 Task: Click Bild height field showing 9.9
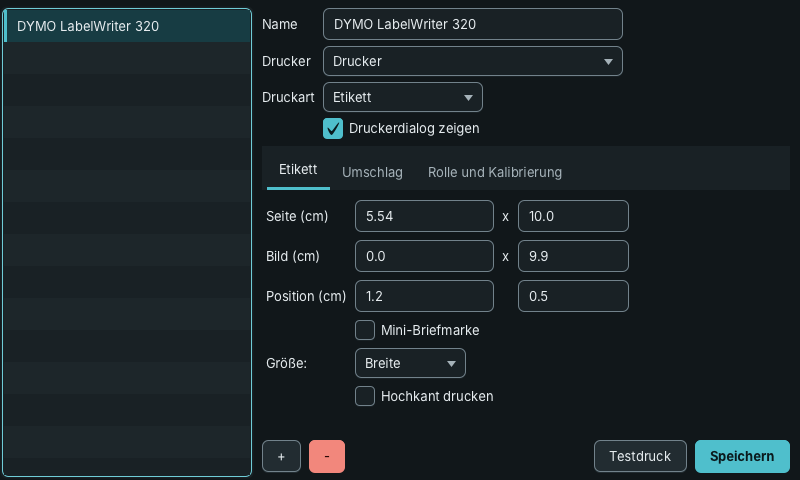pyautogui.click(x=573, y=256)
